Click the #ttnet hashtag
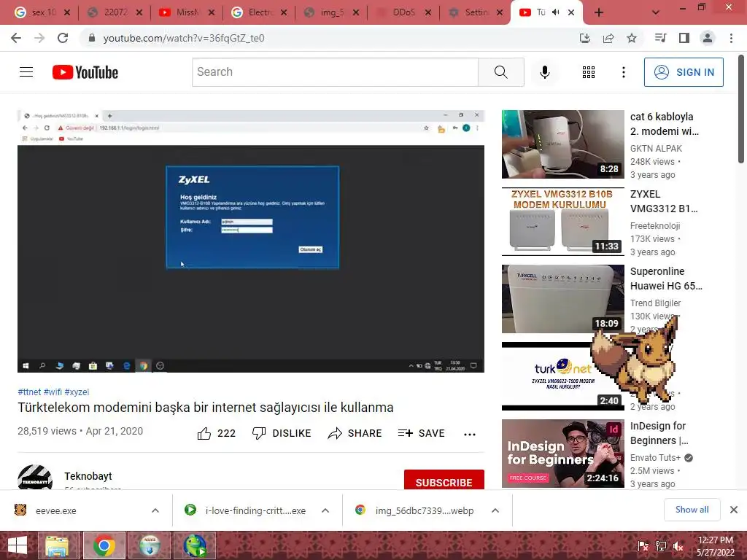The height and width of the screenshot is (560, 747). pyautogui.click(x=29, y=392)
